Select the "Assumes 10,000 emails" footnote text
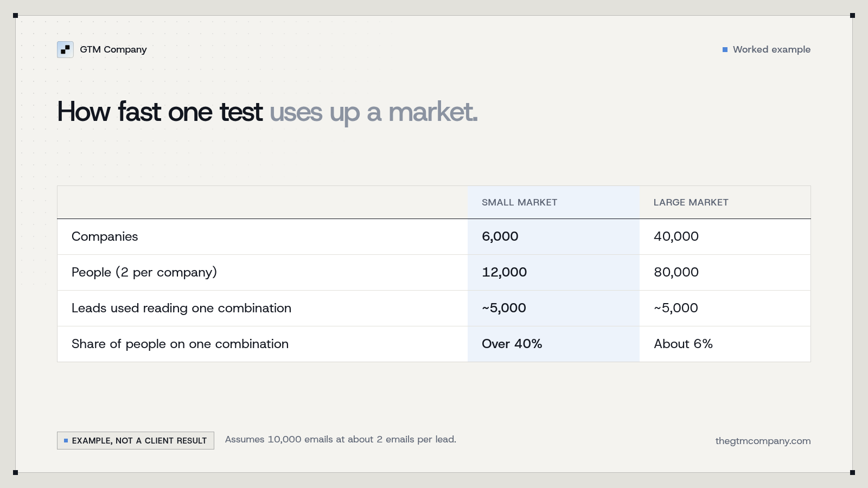 tap(341, 439)
